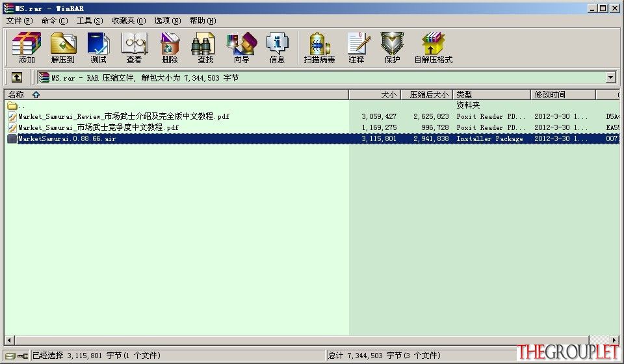
Task: Click size value 1,169,275
Action: [x=379, y=127]
